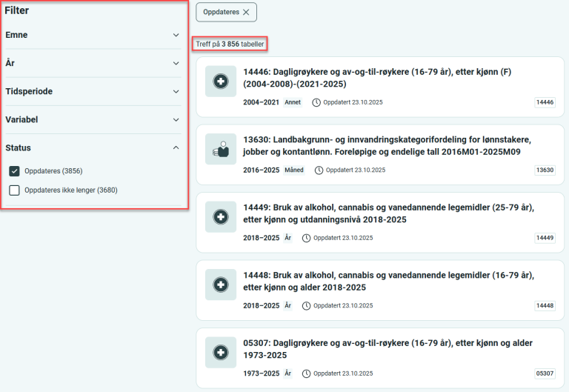This screenshot has height=392, width=569.
Task: Click the clock icon on table 14449 row
Action: tap(307, 238)
